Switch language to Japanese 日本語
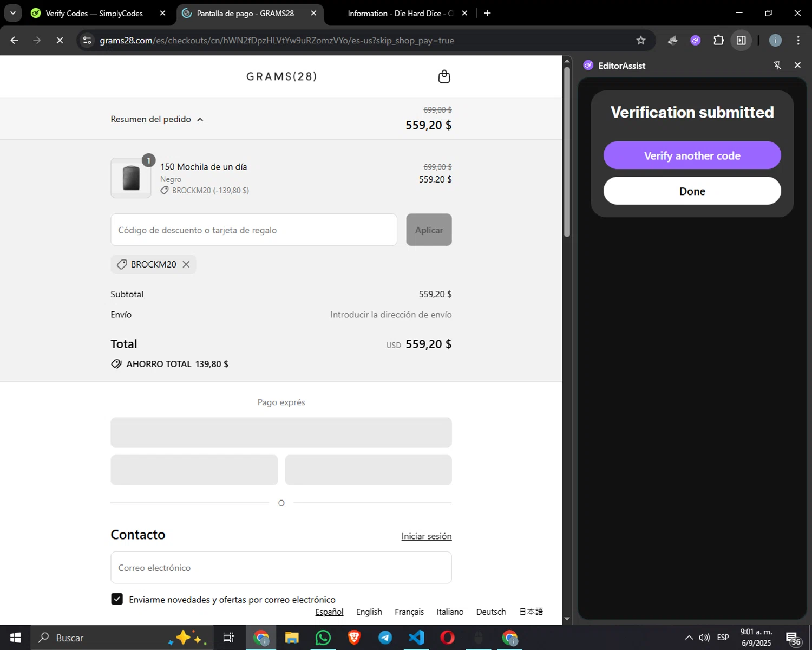This screenshot has width=812, height=650. pos(531,612)
